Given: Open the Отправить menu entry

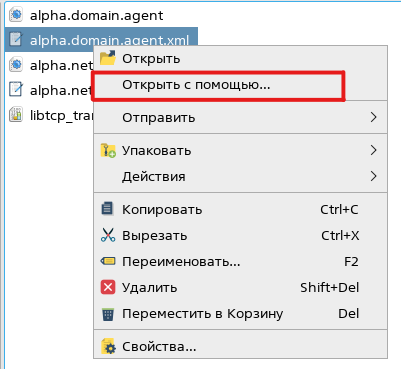Looking at the screenshot, I should click(240, 118).
